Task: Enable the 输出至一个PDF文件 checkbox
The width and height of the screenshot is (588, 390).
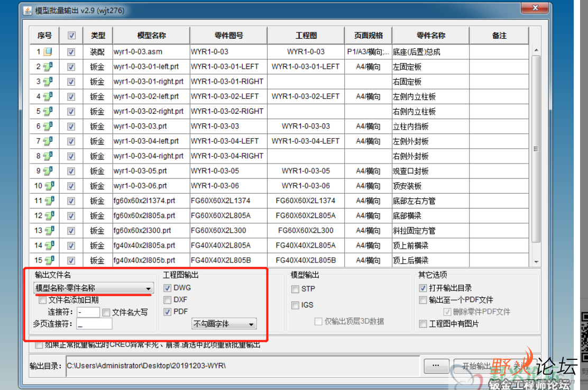Action: click(x=423, y=300)
